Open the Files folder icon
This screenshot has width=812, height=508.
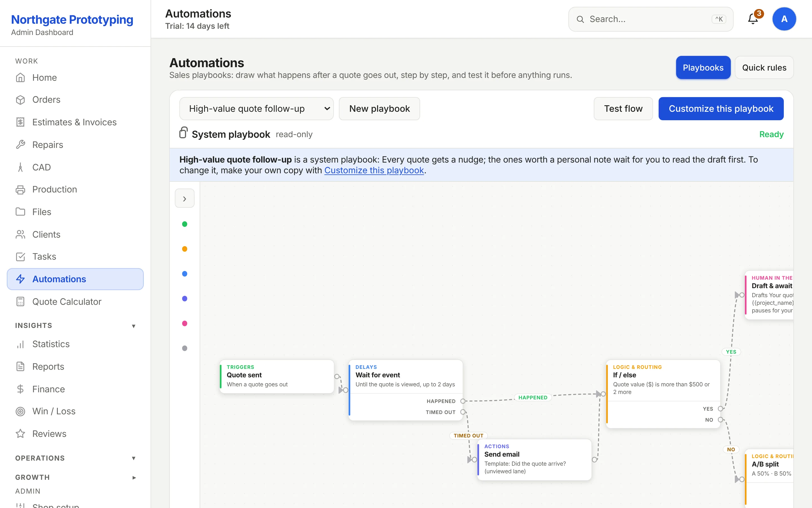tap(21, 212)
